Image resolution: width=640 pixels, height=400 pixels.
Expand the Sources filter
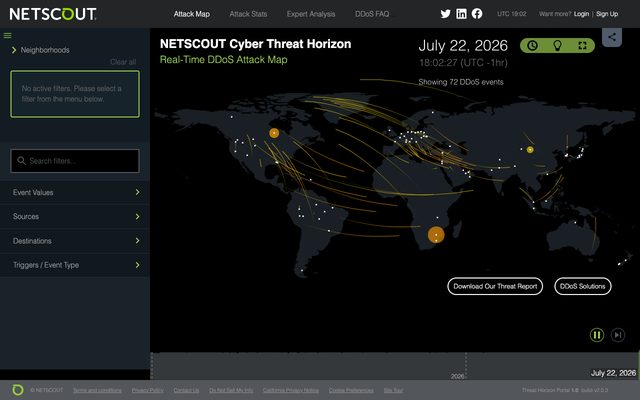coord(75,216)
